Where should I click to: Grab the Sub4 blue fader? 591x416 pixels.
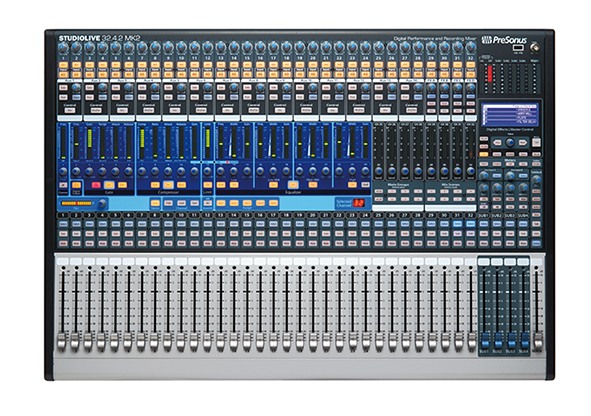(x=525, y=340)
